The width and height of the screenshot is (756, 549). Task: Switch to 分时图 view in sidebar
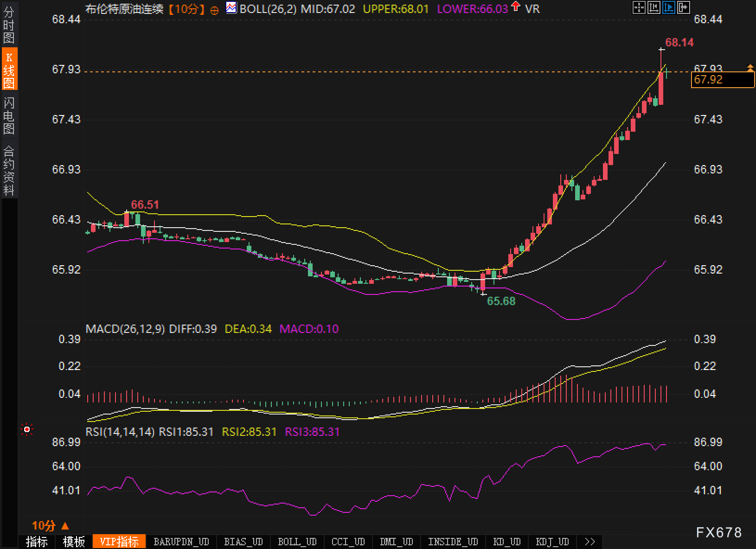[x=9, y=25]
